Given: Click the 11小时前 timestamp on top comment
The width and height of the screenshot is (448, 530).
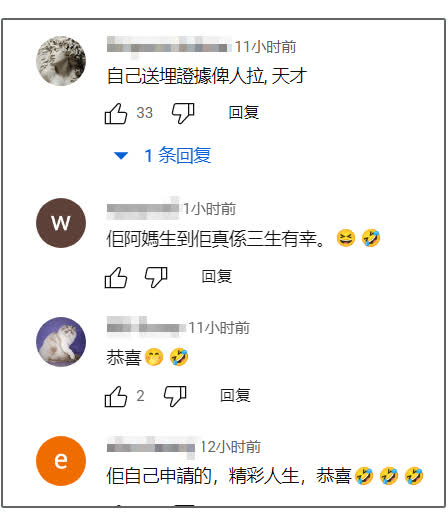Looking at the screenshot, I should click(x=265, y=47).
